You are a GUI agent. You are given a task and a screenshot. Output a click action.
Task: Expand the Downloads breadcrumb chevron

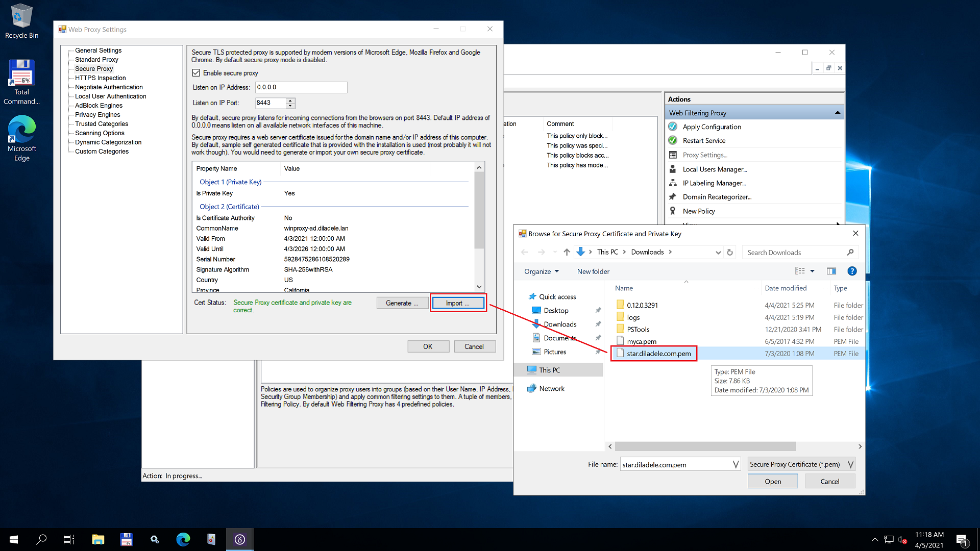pyautogui.click(x=670, y=252)
